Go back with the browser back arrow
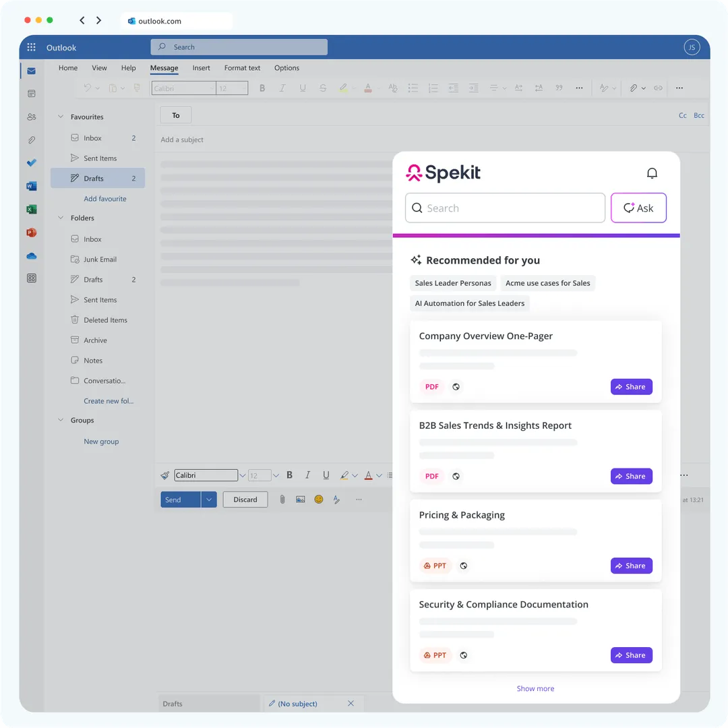The width and height of the screenshot is (728, 728). pos(82,20)
